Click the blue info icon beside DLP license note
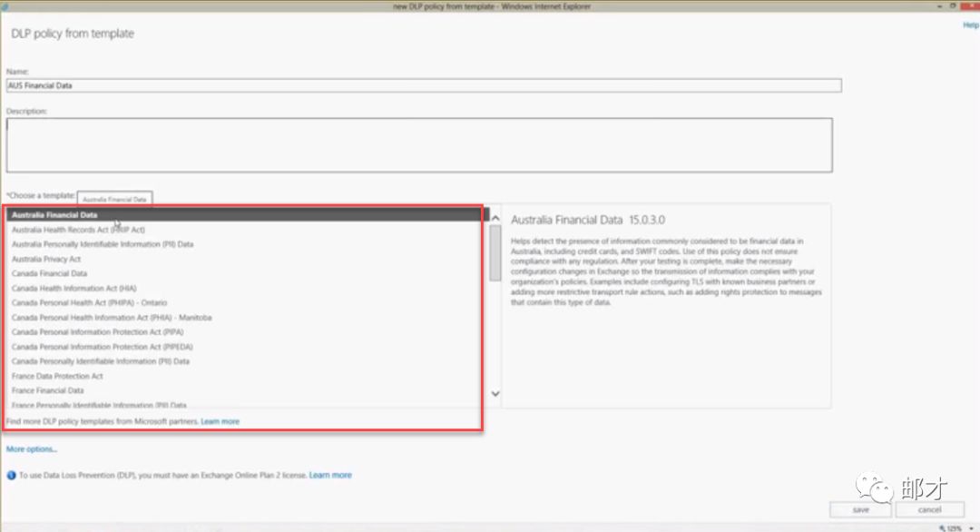This screenshot has width=980, height=532. coord(11,475)
